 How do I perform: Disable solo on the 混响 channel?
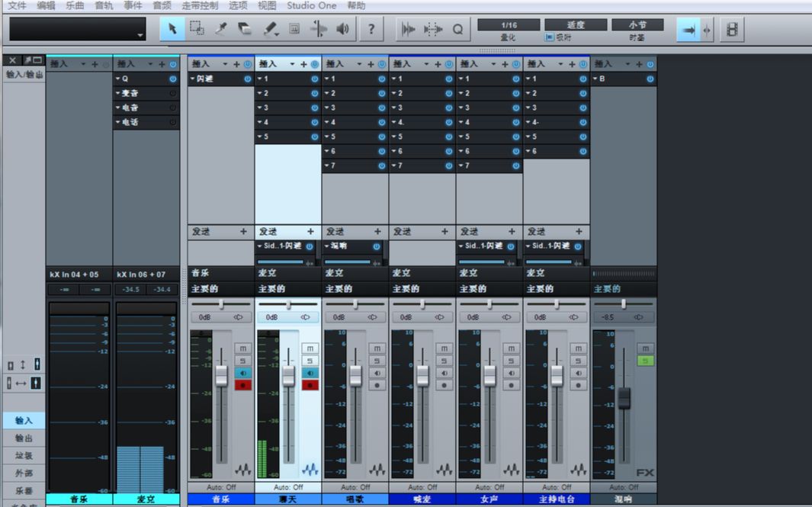(645, 360)
